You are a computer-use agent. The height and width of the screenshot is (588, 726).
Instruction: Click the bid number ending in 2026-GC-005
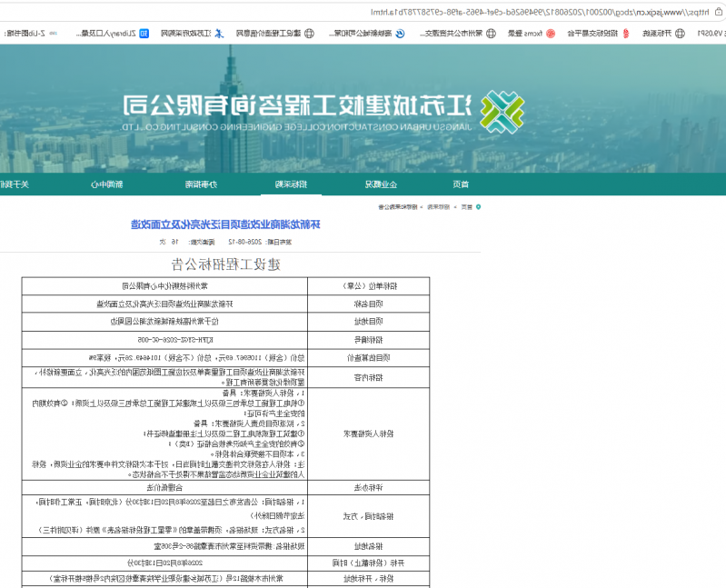point(175,340)
